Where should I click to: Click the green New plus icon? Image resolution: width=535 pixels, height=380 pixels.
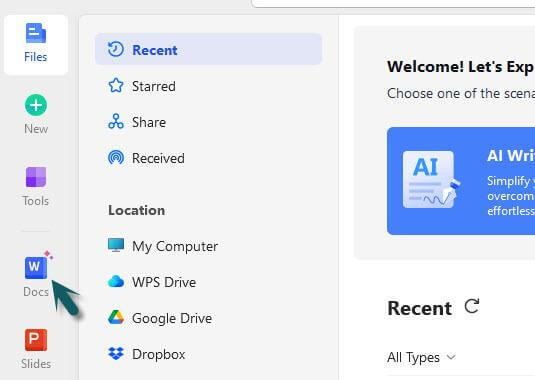point(36,105)
